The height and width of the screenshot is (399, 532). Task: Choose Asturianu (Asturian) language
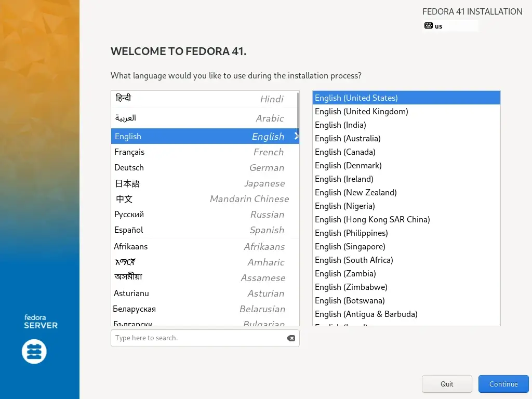point(205,294)
